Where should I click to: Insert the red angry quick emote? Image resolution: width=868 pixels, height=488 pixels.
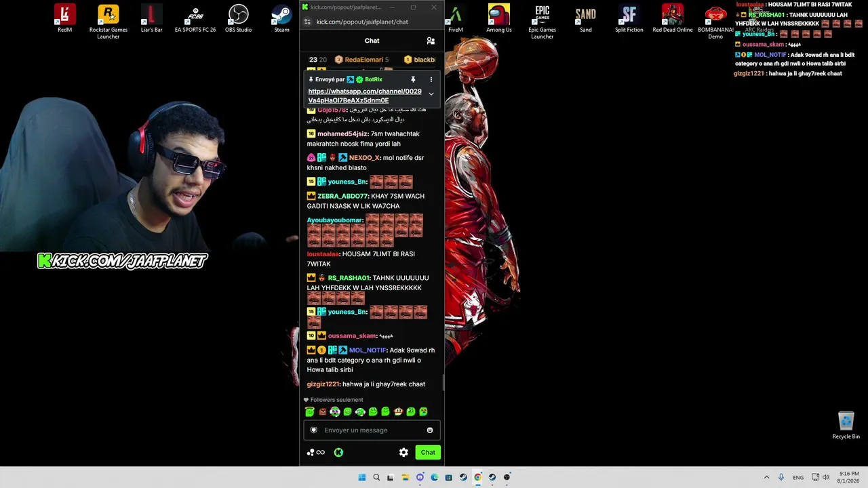pyautogui.click(x=323, y=411)
